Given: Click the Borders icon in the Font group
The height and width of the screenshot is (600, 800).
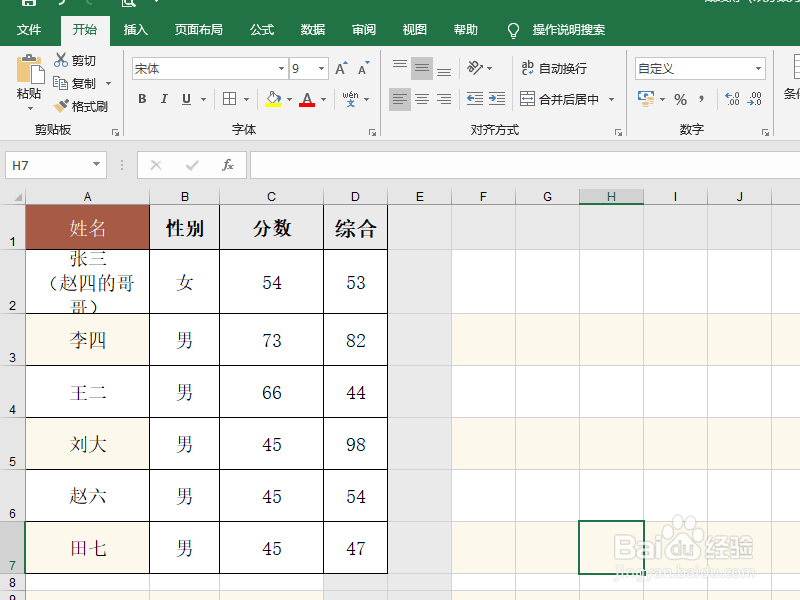Looking at the screenshot, I should tap(231, 100).
